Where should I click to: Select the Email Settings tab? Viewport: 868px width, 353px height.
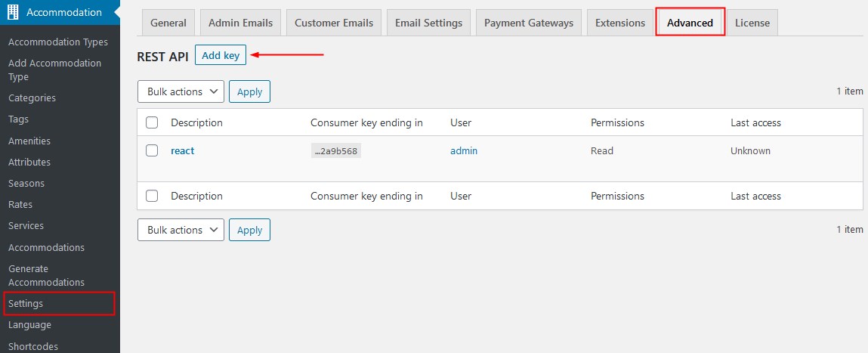(x=428, y=23)
